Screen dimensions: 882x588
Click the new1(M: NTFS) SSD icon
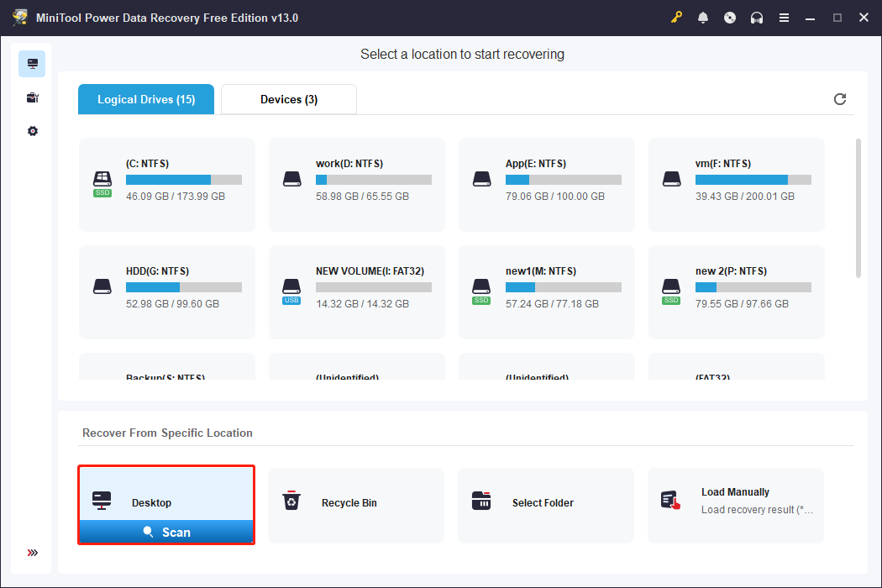click(481, 291)
